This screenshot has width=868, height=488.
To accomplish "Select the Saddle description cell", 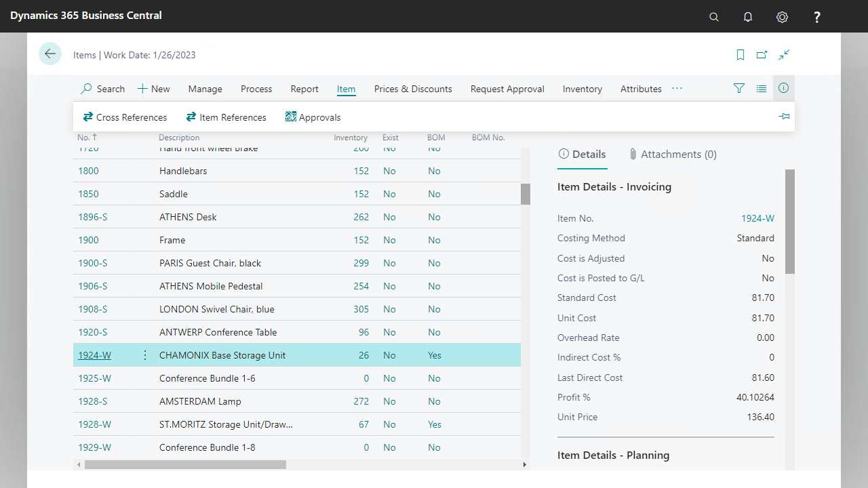I will point(173,194).
